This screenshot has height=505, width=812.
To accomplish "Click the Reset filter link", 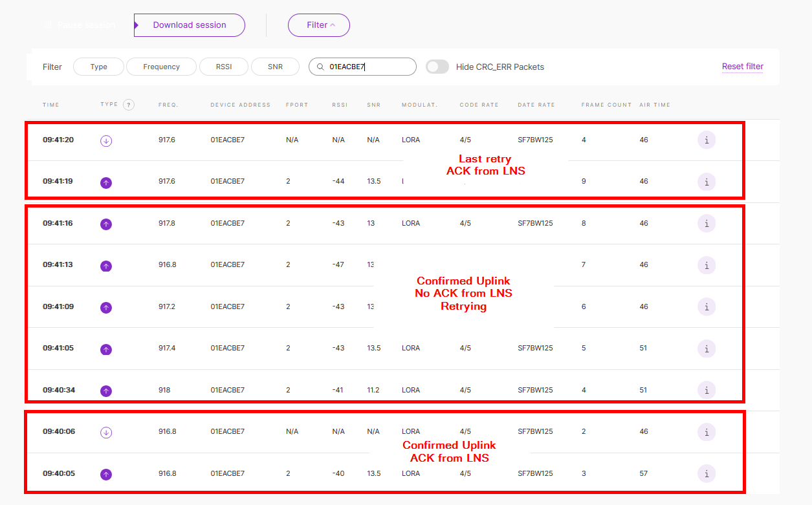I will pyautogui.click(x=742, y=67).
